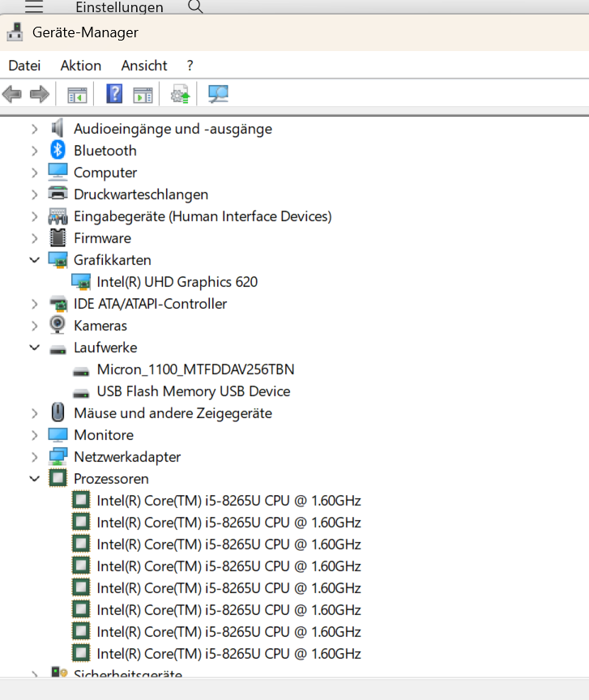Expand the IDE ATA/ATAPI-Controller node
The image size is (589, 700).
(34, 304)
